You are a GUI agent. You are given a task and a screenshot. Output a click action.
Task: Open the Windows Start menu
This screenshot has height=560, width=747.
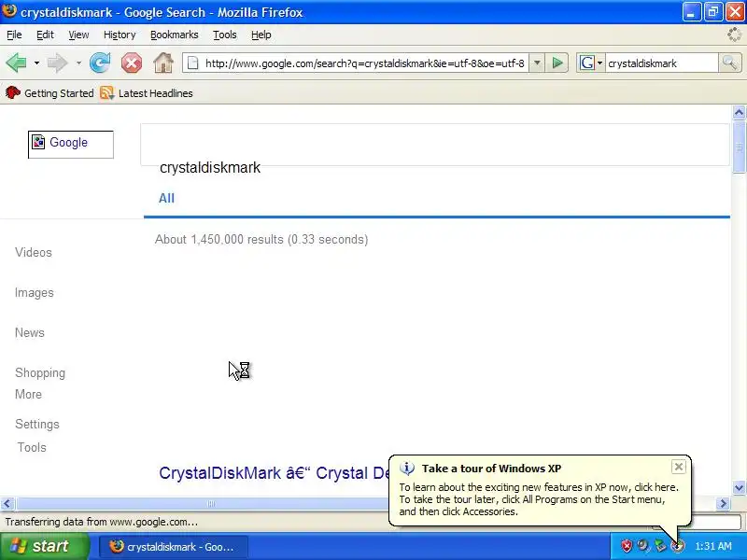[x=44, y=546]
